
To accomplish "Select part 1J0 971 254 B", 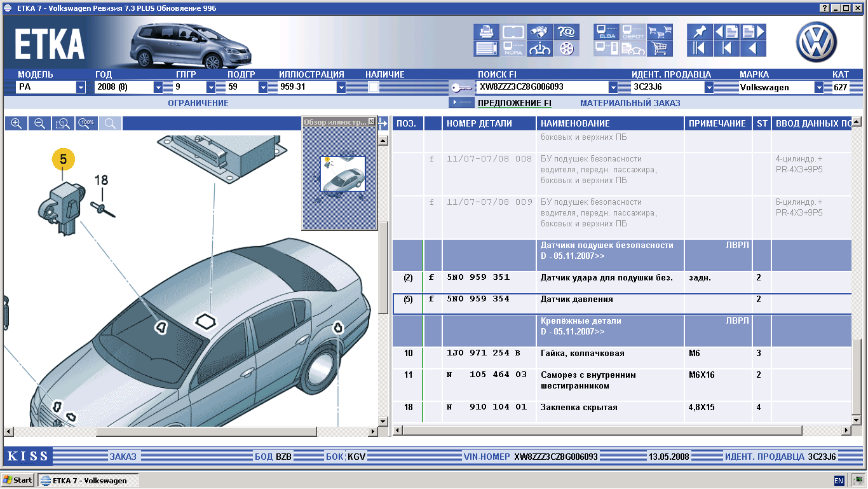I will pos(483,354).
